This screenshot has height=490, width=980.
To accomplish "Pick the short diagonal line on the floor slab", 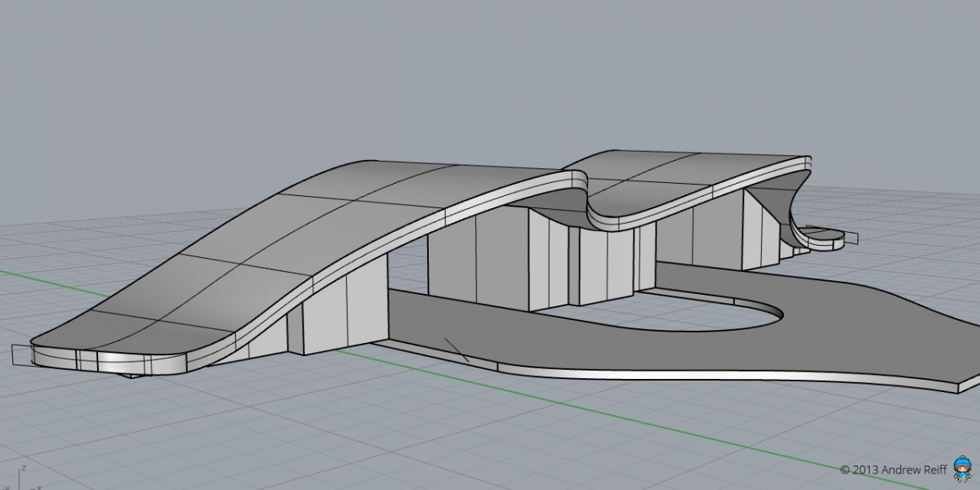I will click(x=456, y=350).
